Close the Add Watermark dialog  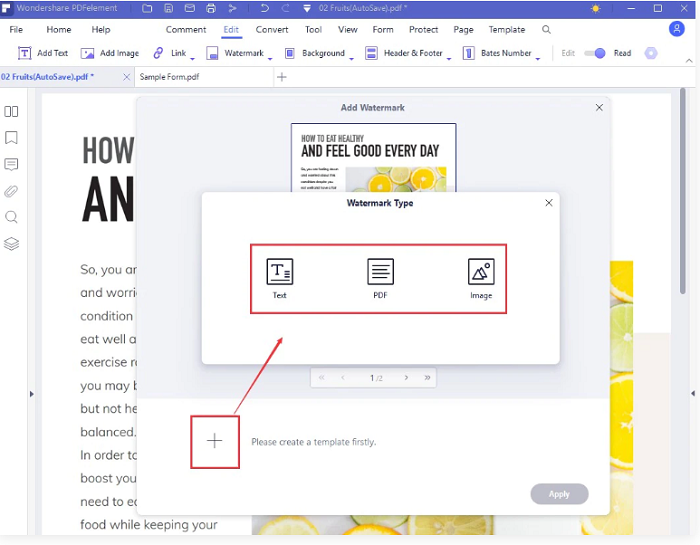pyautogui.click(x=599, y=107)
